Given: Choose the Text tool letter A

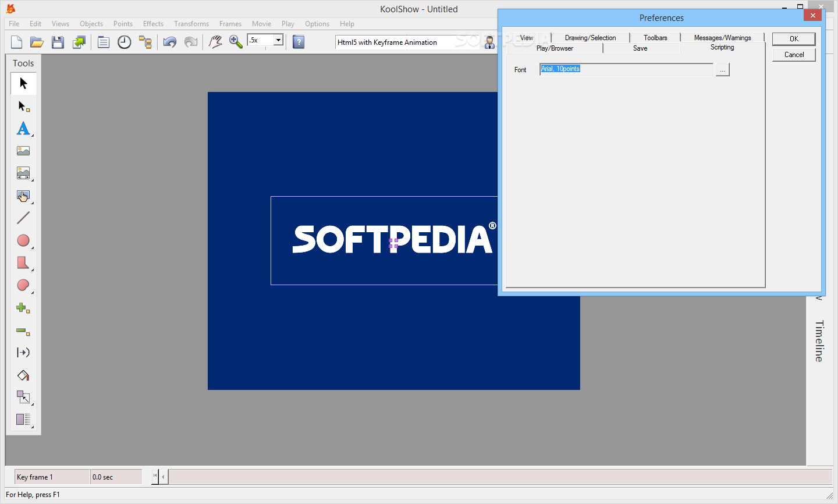Looking at the screenshot, I should click(23, 128).
